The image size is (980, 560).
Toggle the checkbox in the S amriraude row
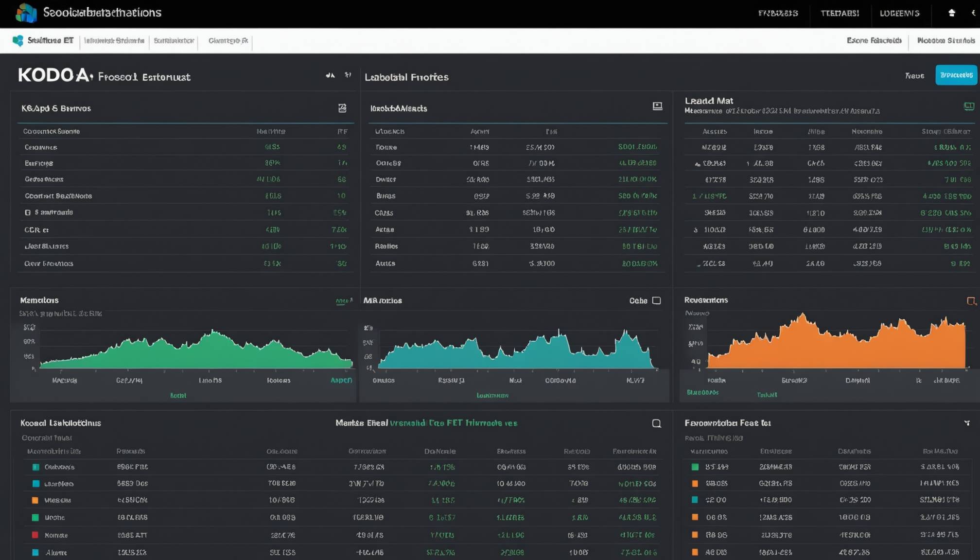pos(28,212)
